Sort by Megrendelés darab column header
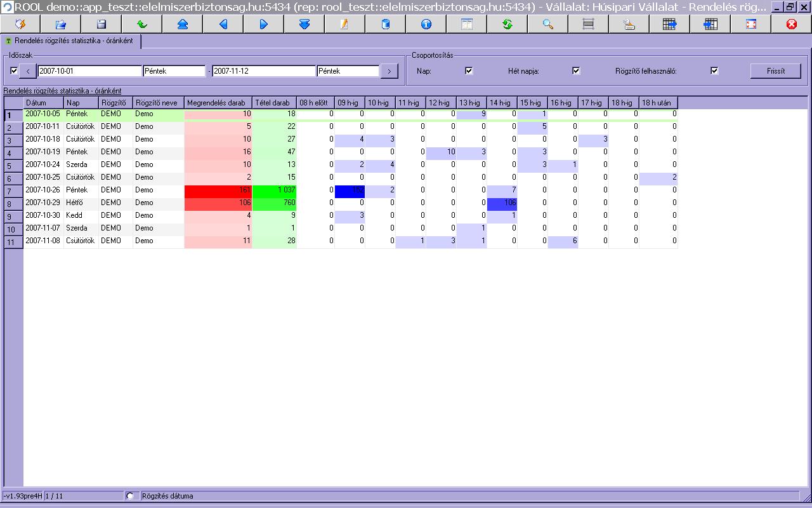The image size is (812, 508). (x=218, y=103)
